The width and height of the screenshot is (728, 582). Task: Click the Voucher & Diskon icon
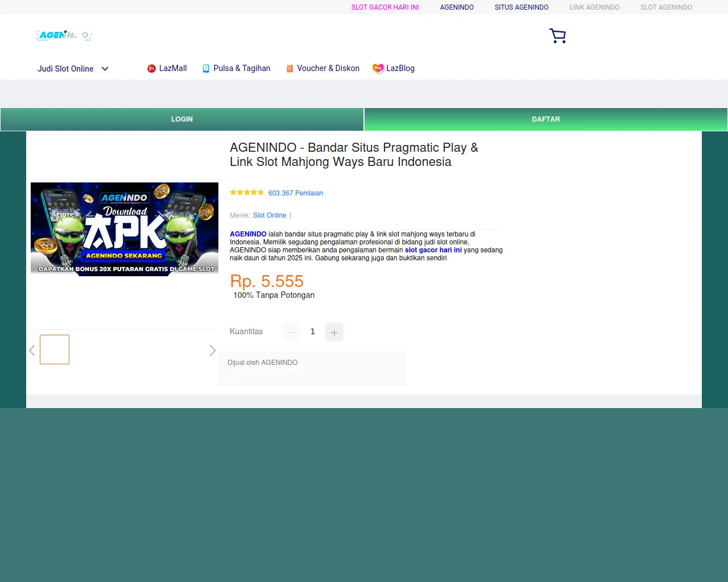pyautogui.click(x=289, y=69)
